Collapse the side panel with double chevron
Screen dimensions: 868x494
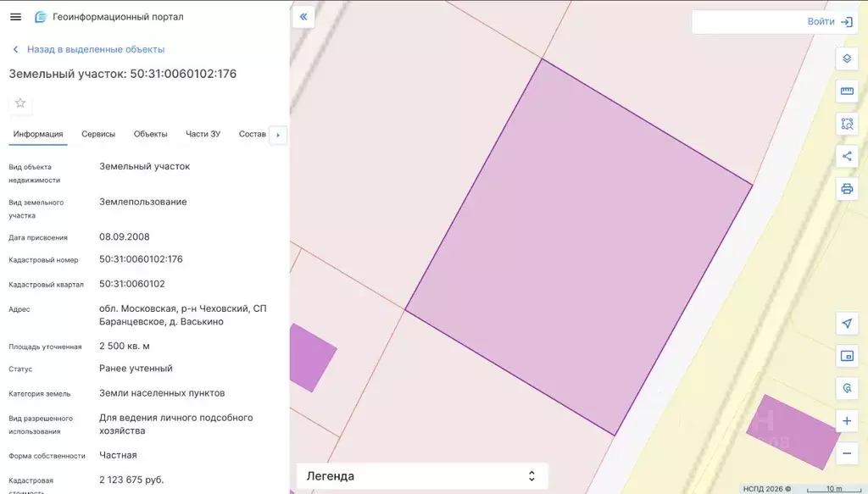click(303, 17)
